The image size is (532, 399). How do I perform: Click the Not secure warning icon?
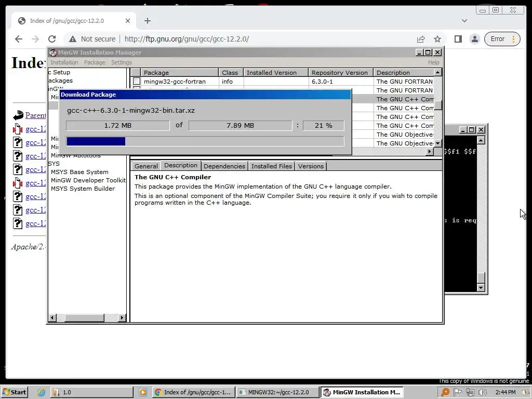[73, 39]
